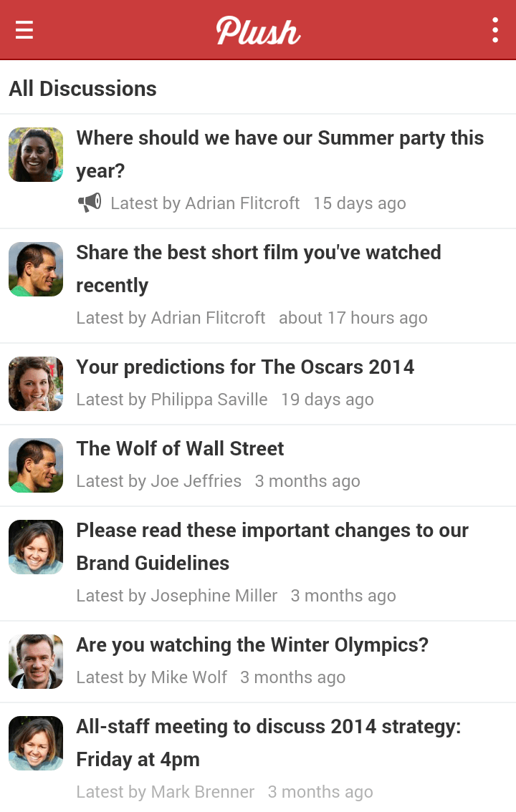This screenshot has height=812, width=516.
Task: Open 'Share the best short film' discussion
Action: pyautogui.click(x=258, y=269)
